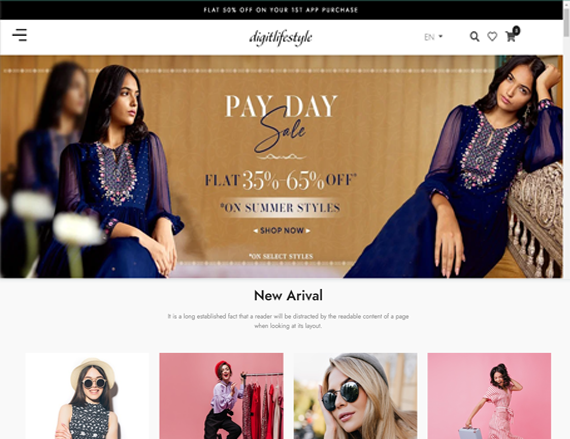Open product with woman beside clothes rack

point(221,396)
